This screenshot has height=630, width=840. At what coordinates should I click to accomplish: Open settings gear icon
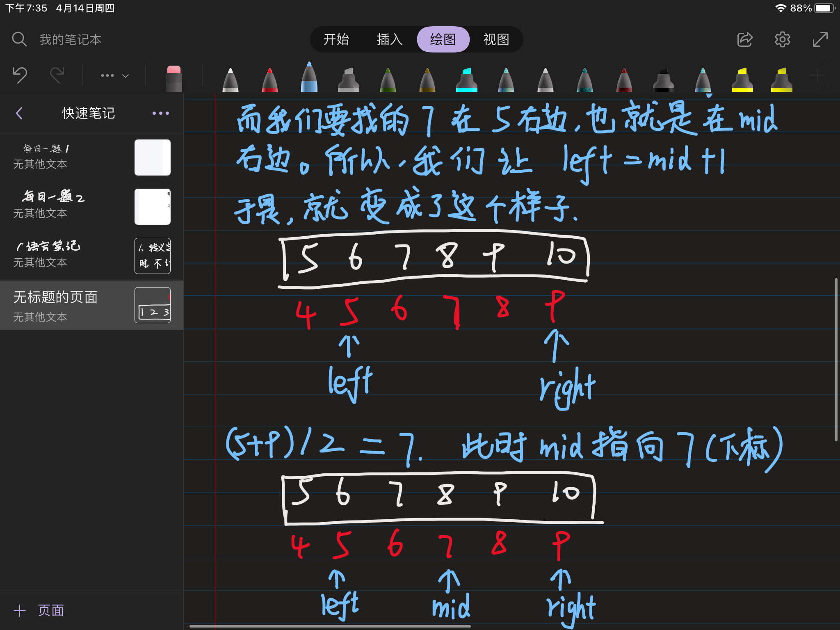tap(782, 39)
